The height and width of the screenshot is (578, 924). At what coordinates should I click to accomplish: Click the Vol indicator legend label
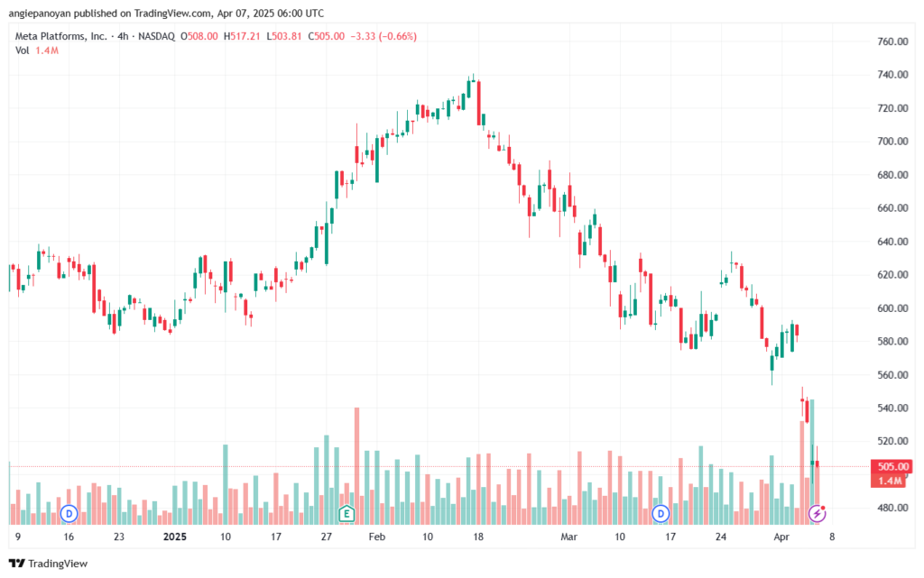(x=22, y=50)
